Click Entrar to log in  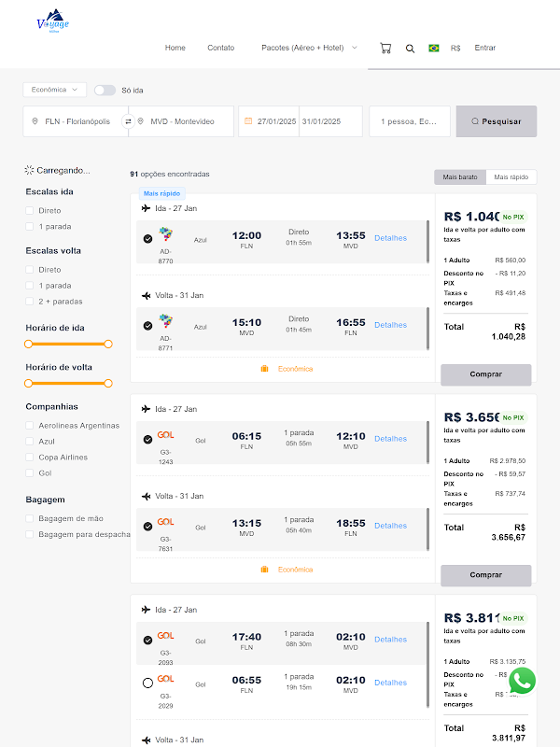pos(485,48)
